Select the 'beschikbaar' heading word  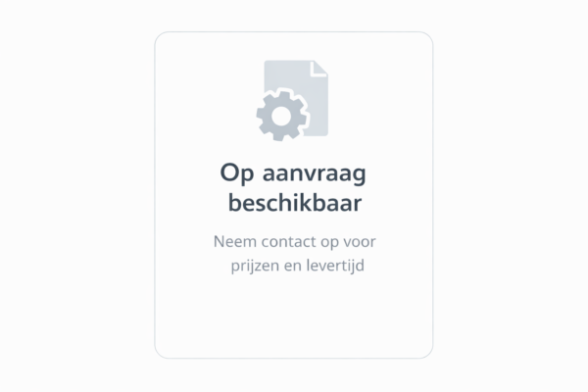(295, 203)
